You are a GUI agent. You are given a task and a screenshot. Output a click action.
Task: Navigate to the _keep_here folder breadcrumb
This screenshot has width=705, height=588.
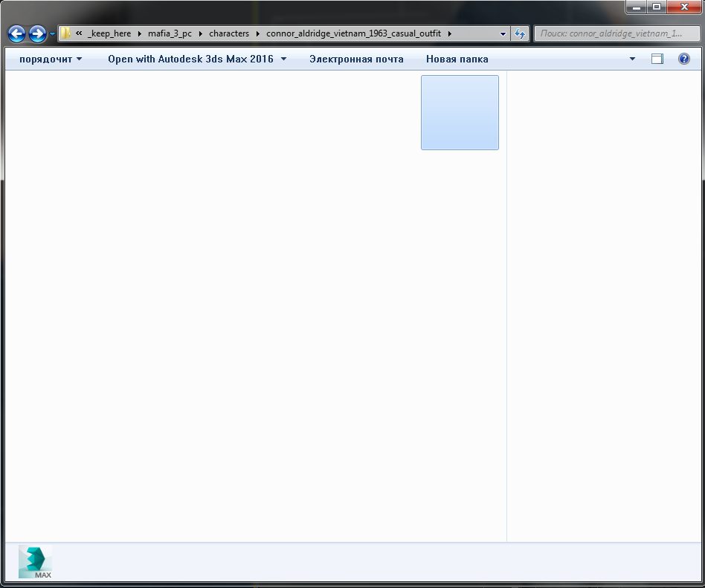coord(109,33)
